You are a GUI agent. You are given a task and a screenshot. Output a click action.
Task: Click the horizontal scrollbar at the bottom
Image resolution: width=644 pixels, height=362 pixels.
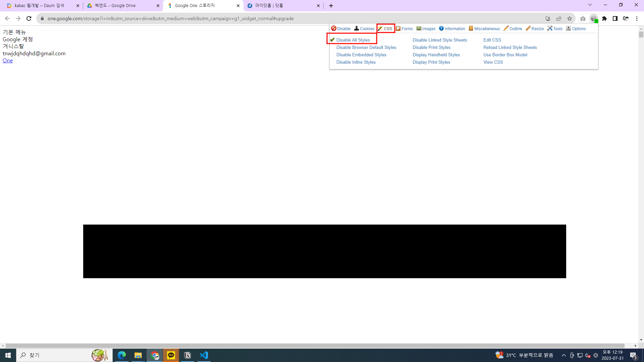[x=315, y=346]
